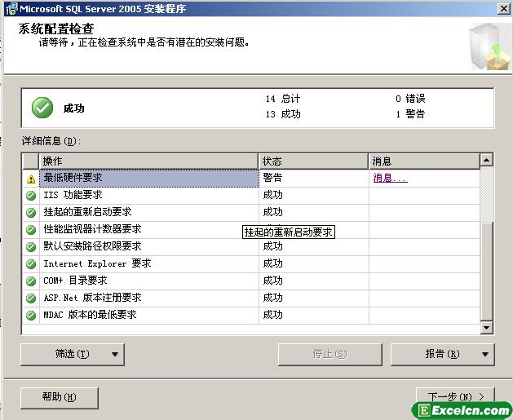Screen dimensions: 513x420
Task: Click the 13 成功 success count
Action: pos(283,114)
